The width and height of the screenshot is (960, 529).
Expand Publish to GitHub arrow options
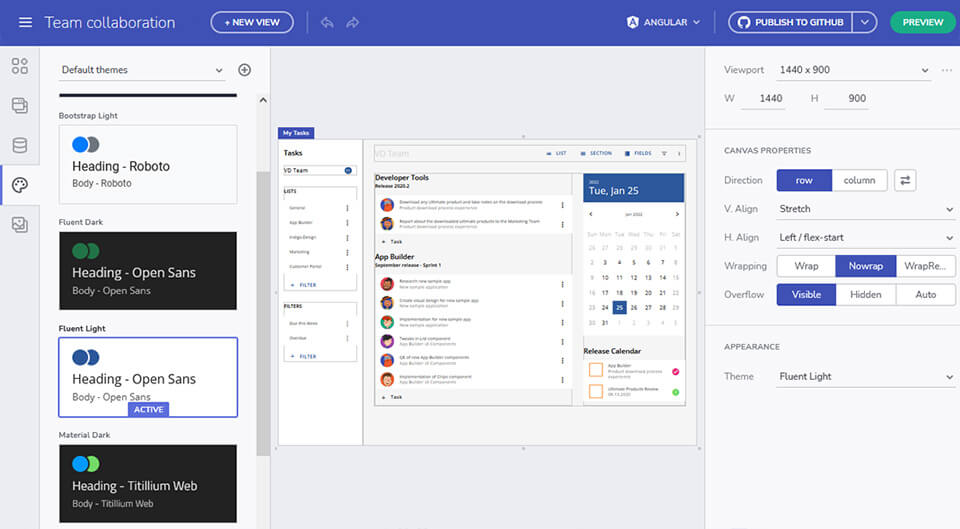864,22
